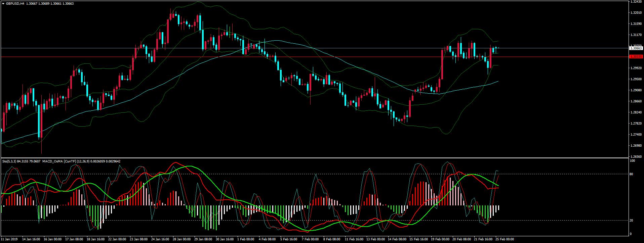Click the 7 Feb 00:00 time label

pos(311,239)
